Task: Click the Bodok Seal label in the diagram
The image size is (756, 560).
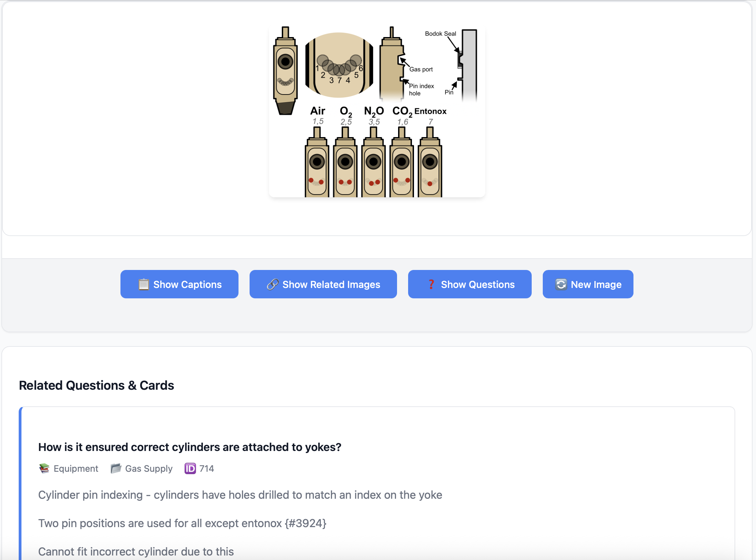Action: (x=440, y=34)
